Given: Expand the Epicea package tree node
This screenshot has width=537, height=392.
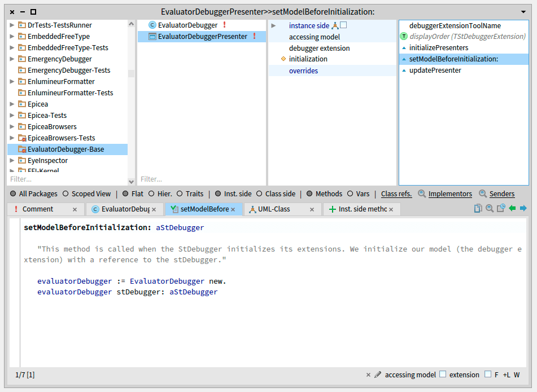Looking at the screenshot, I should click(x=13, y=104).
